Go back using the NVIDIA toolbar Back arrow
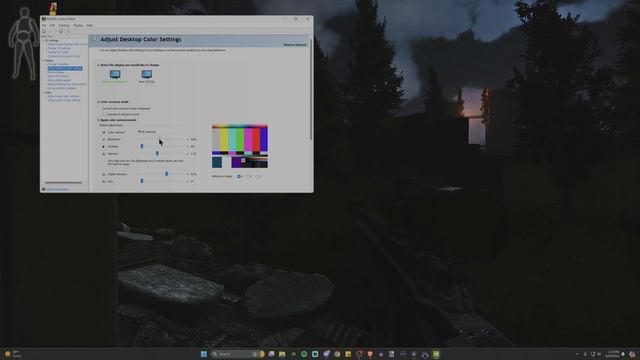 click(44, 31)
